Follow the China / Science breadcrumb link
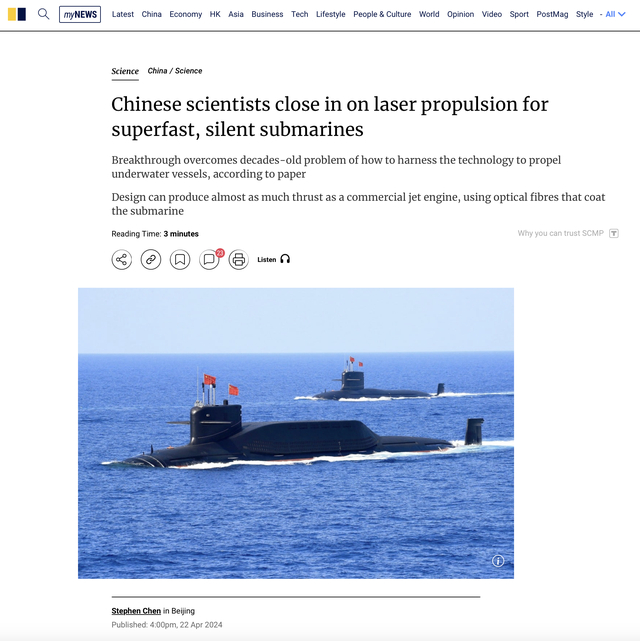The image size is (640, 641). click(175, 71)
